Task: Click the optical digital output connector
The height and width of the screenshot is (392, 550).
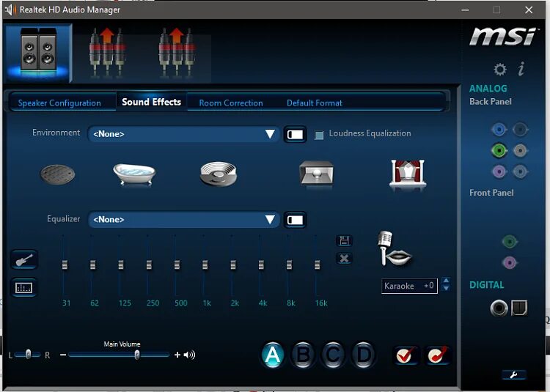Action: tap(519, 308)
